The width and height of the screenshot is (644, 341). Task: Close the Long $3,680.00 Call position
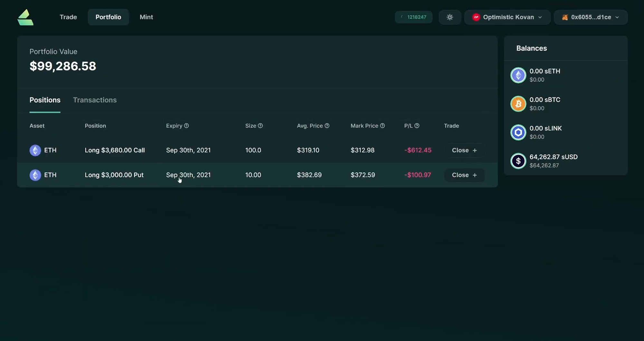[x=464, y=150]
